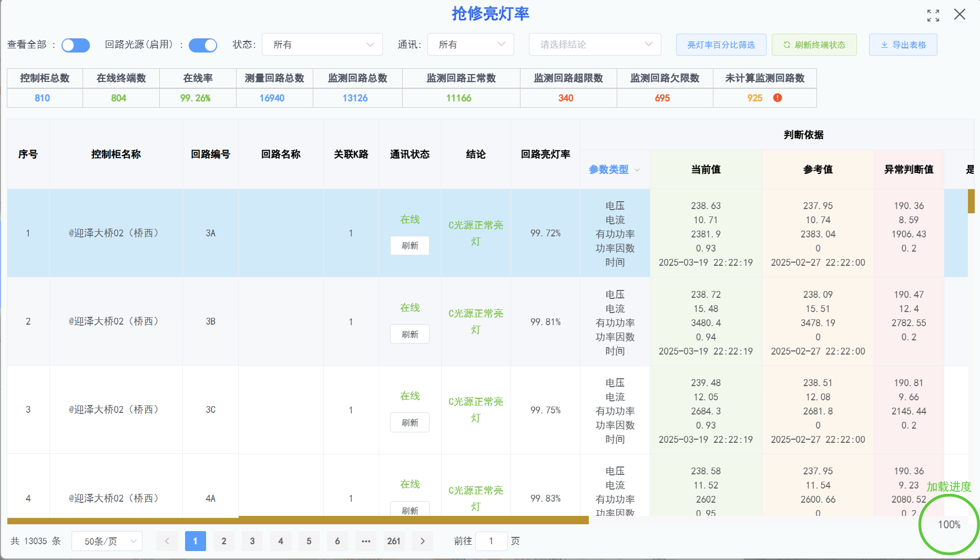Image resolution: width=980 pixels, height=560 pixels.
Task: Open the 状态 dropdown showing 所有
Action: 322,45
